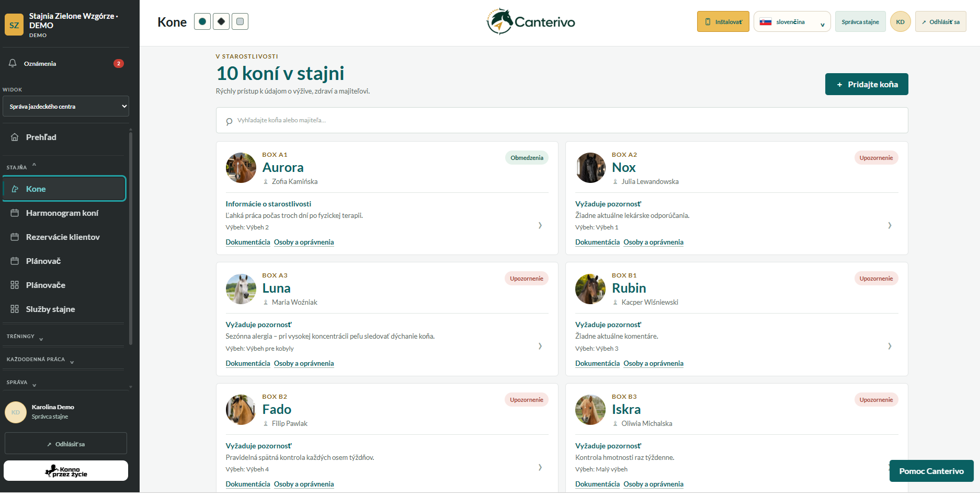980x497 pixels.
Task: Open the slovenčina language dropdown
Action: [x=792, y=22]
